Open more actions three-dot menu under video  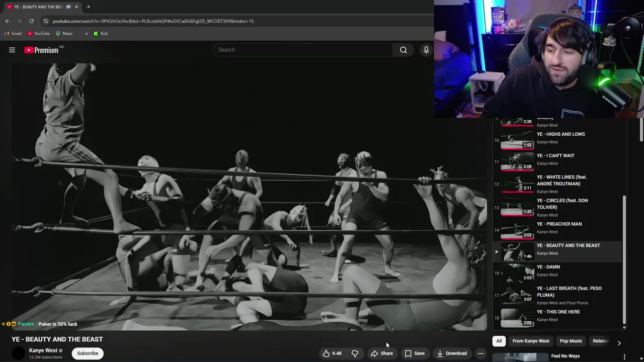pos(481,353)
